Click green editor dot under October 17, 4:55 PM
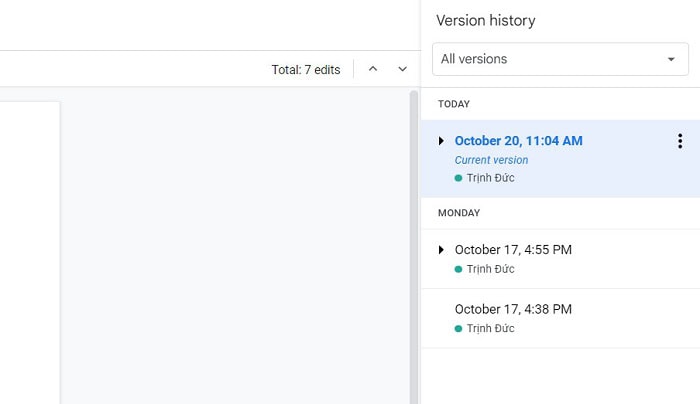700x404 pixels. click(x=458, y=269)
